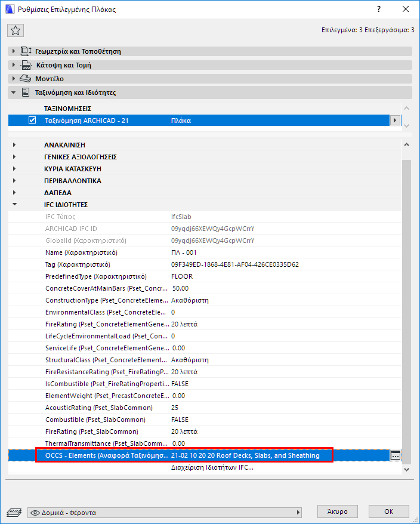
Task: Click the ThermalTransmittance 0.00 value
Action: [x=179, y=443]
